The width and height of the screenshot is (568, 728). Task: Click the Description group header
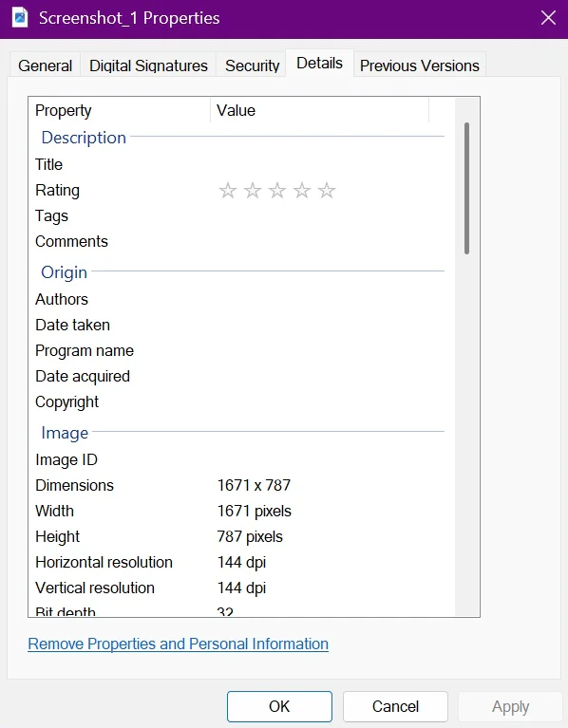click(x=84, y=138)
